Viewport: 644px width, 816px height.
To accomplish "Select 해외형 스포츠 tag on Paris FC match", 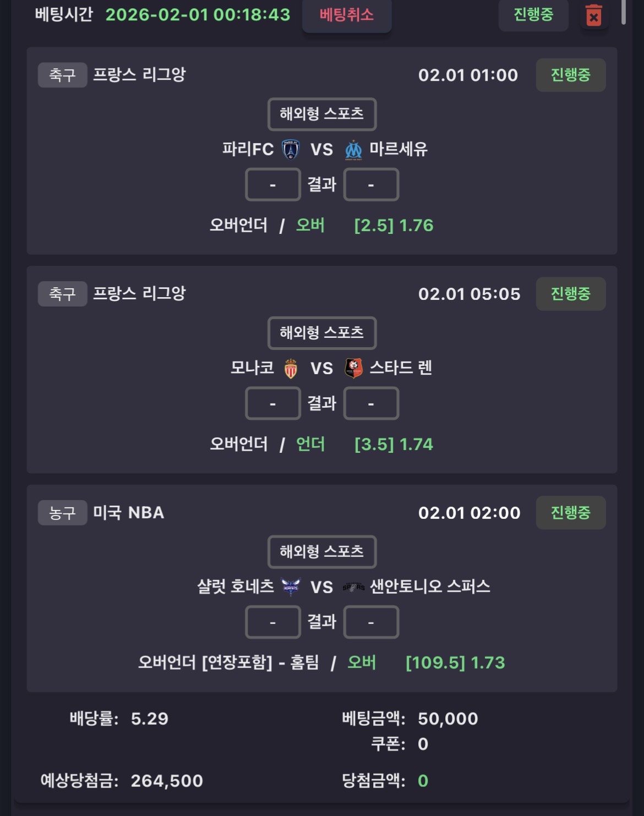I will click(321, 114).
